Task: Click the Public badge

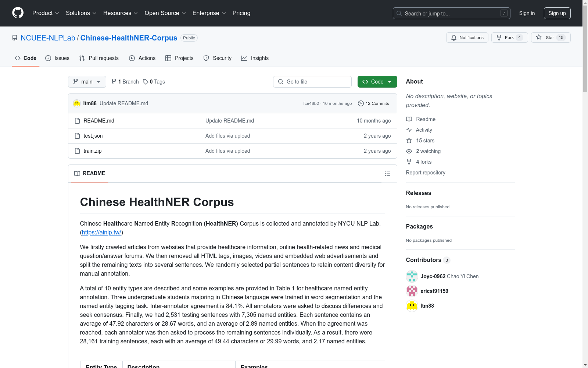Action: point(189,38)
